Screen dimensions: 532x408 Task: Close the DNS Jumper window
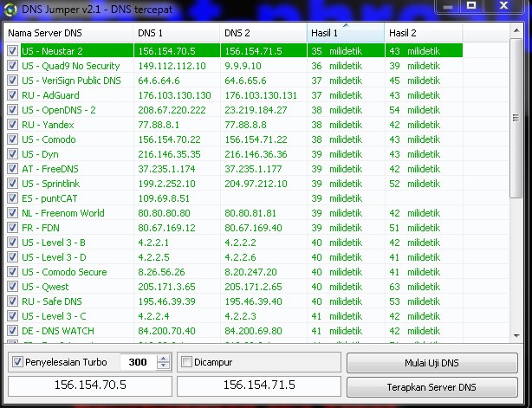coord(503,6)
